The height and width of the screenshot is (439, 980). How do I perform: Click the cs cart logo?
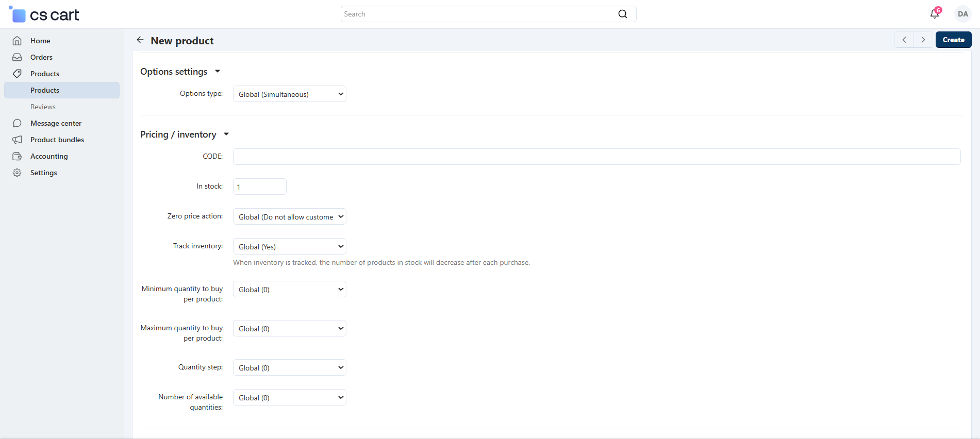[44, 15]
